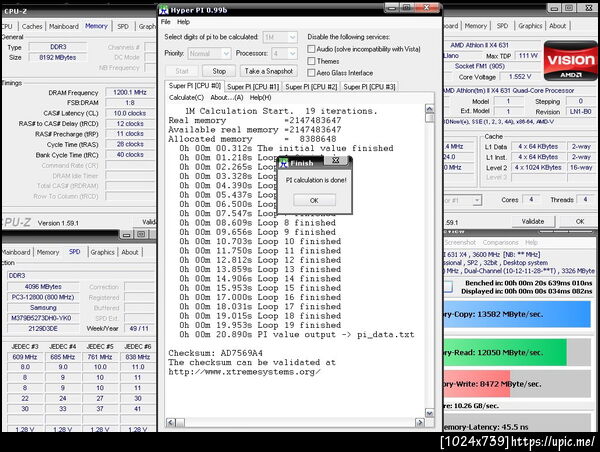Open the Help menu in Hyper PI
The width and height of the screenshot is (600, 452).
(183, 22)
